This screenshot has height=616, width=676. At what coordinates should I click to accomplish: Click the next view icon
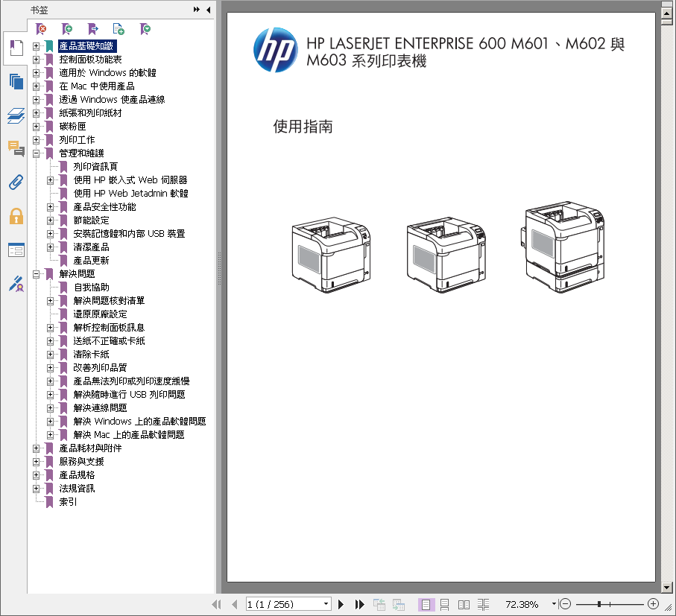coord(398,604)
